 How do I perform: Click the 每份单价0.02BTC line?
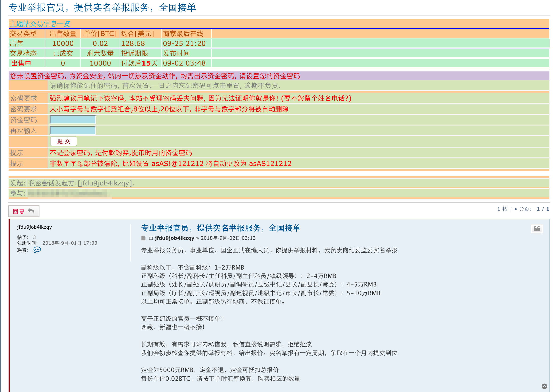coord(221,378)
